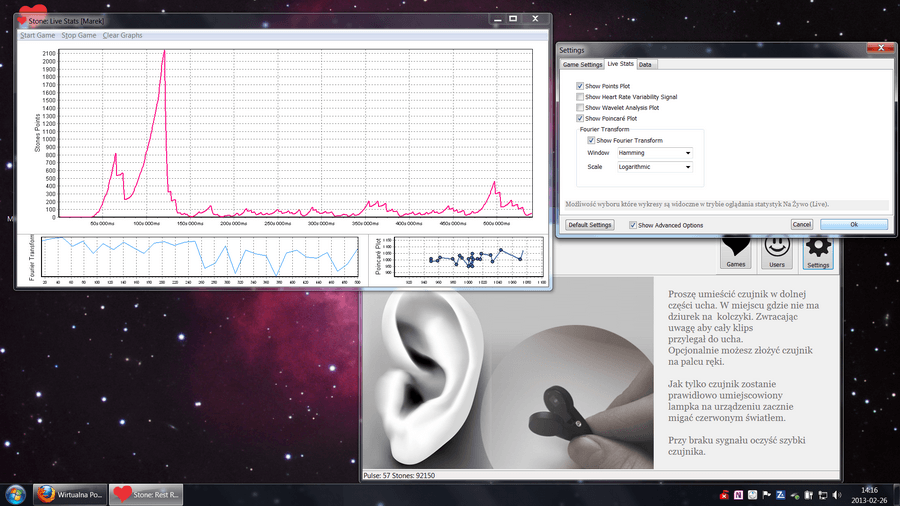Select the Live Stats tab
The image size is (900, 506).
click(620, 64)
